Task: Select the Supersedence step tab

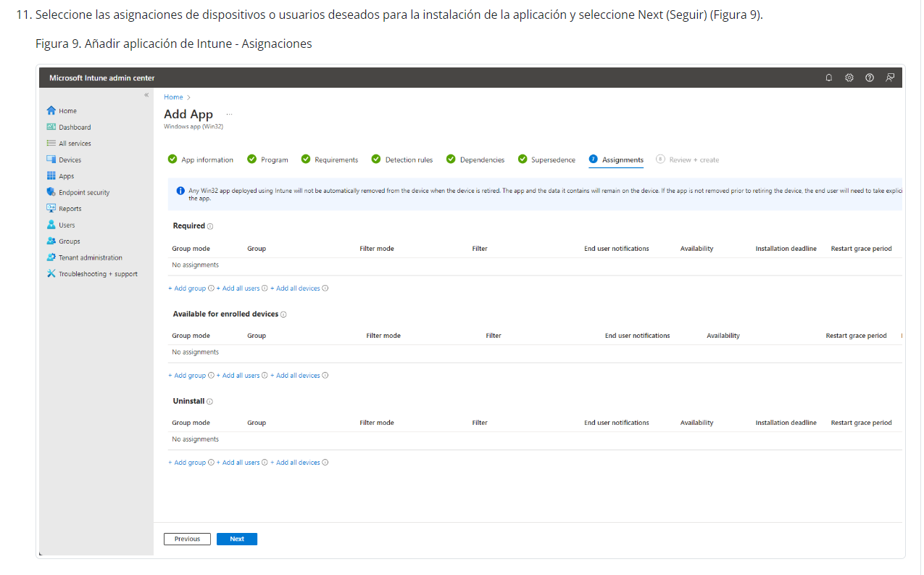Action: point(546,160)
